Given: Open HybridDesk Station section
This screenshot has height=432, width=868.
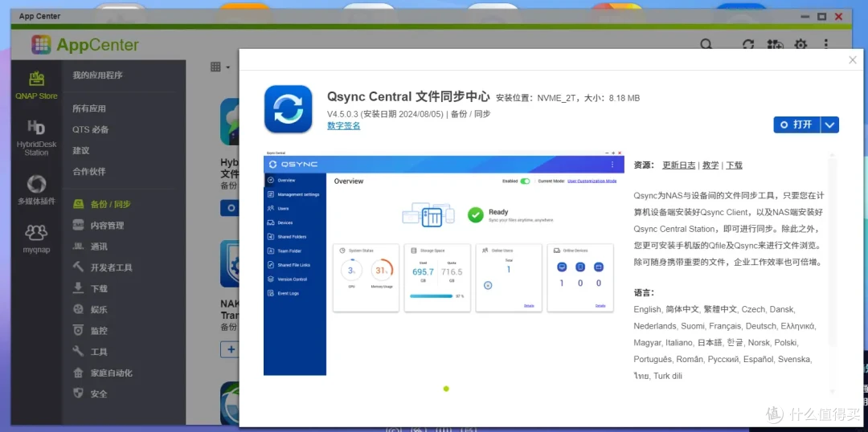Looking at the screenshot, I should pyautogui.click(x=36, y=138).
